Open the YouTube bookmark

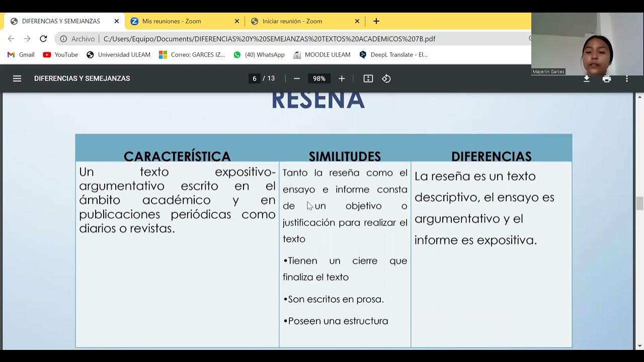60,55
